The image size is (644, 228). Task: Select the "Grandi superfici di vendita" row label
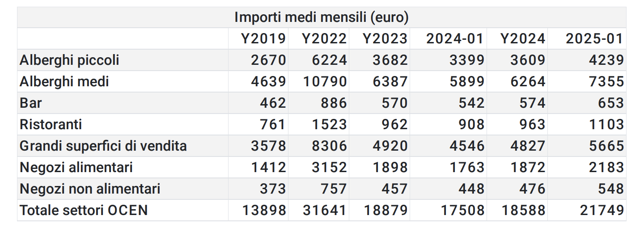(103, 146)
